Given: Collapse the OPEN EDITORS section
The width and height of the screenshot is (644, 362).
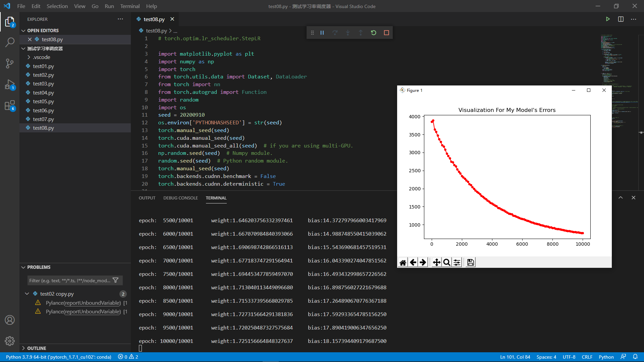Looking at the screenshot, I should [x=23, y=30].
